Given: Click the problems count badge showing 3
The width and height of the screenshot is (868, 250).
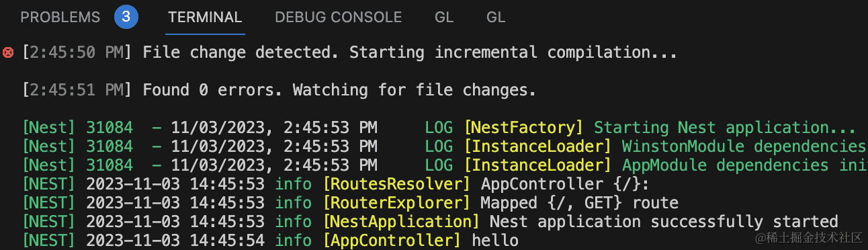Looking at the screenshot, I should coord(126,17).
